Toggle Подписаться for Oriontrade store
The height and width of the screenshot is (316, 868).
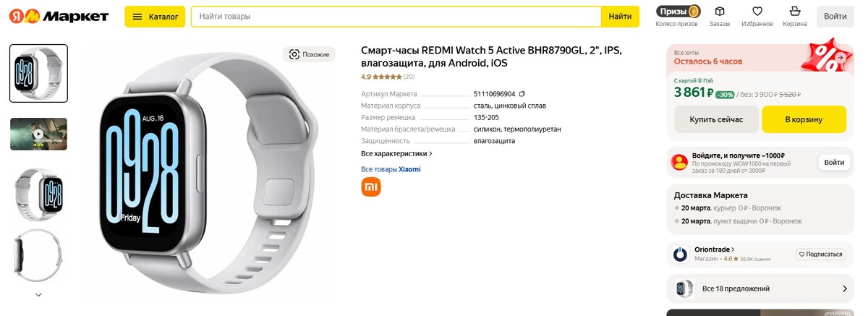821,255
